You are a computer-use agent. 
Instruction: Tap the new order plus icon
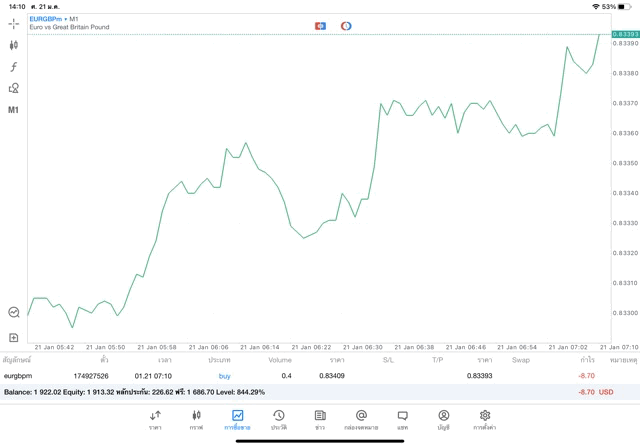pyautogui.click(x=14, y=338)
